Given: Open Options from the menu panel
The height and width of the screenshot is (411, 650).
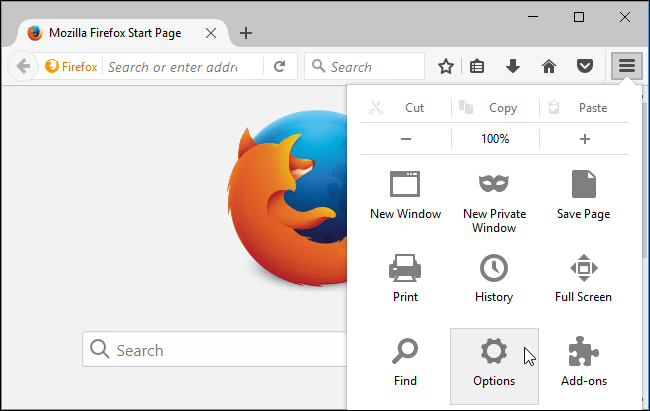Looking at the screenshot, I should tap(494, 361).
